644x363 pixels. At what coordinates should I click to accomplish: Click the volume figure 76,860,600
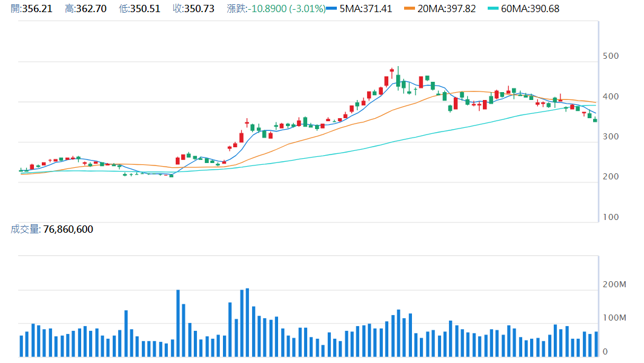click(68, 229)
